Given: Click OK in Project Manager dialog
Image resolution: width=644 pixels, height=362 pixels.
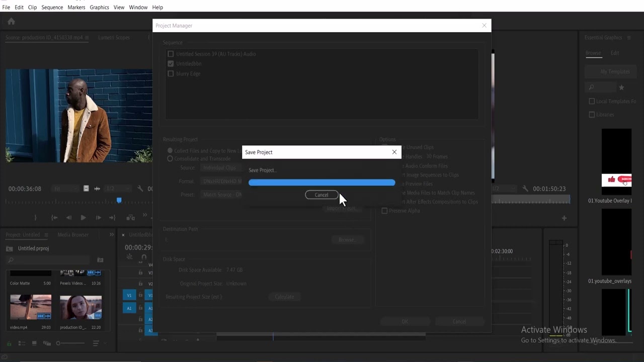Looking at the screenshot, I should tap(405, 322).
